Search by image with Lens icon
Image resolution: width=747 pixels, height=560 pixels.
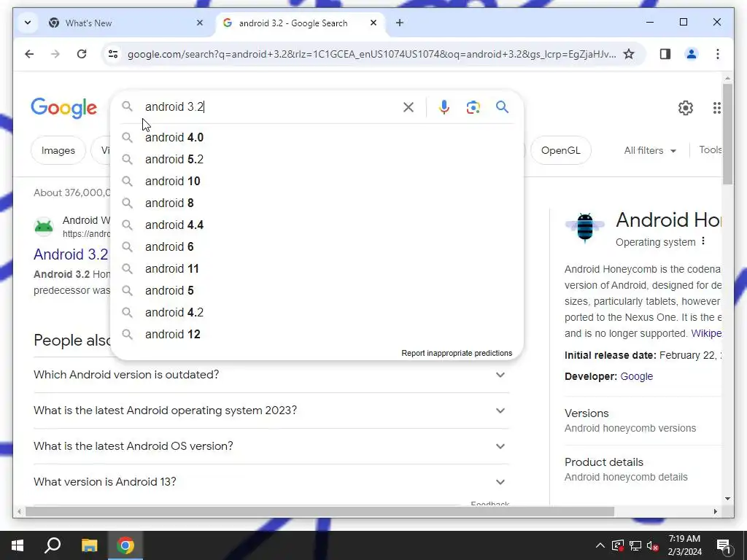[x=473, y=107]
